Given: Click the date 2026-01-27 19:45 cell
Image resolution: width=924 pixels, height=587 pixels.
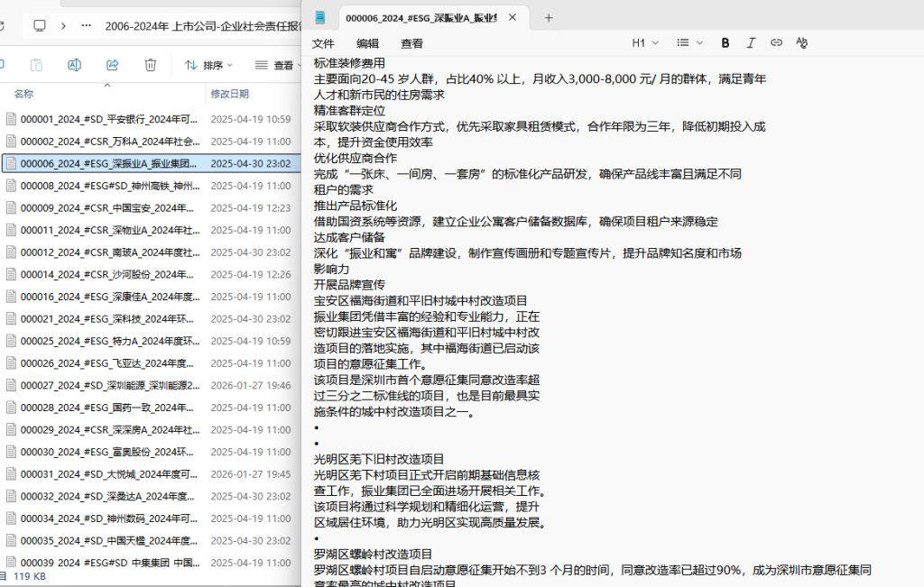Looking at the screenshot, I should pos(251,474).
